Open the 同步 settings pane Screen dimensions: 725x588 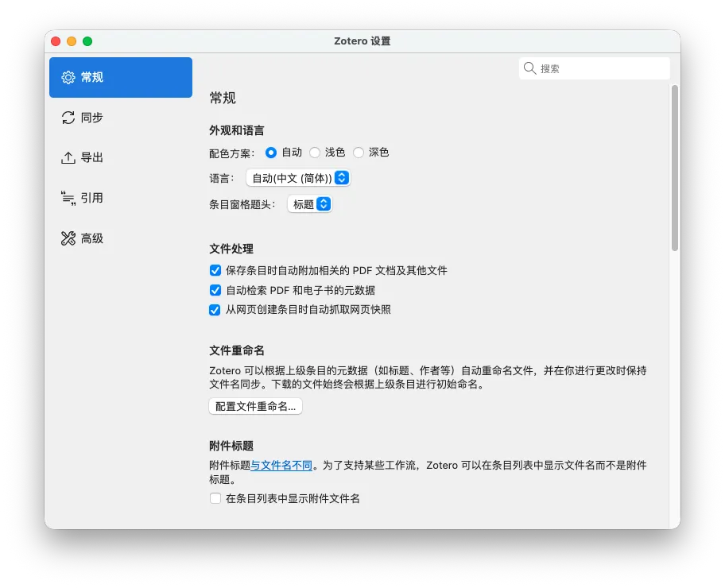click(x=121, y=118)
